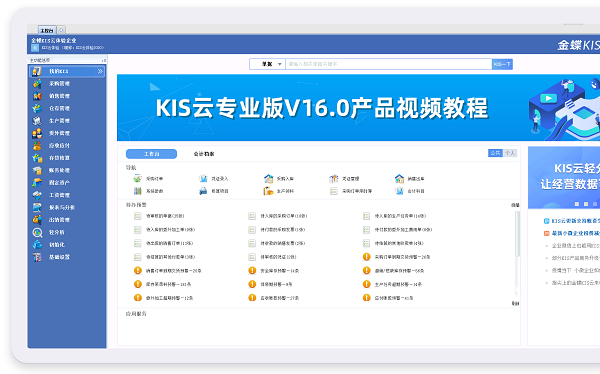Screen dimensions: 600x374
Task: Click the to-do list vertical scrollbar
Action: point(517,234)
